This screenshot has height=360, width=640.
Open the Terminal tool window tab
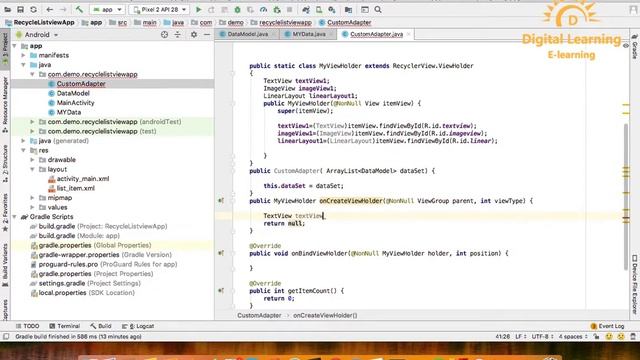tap(64, 326)
